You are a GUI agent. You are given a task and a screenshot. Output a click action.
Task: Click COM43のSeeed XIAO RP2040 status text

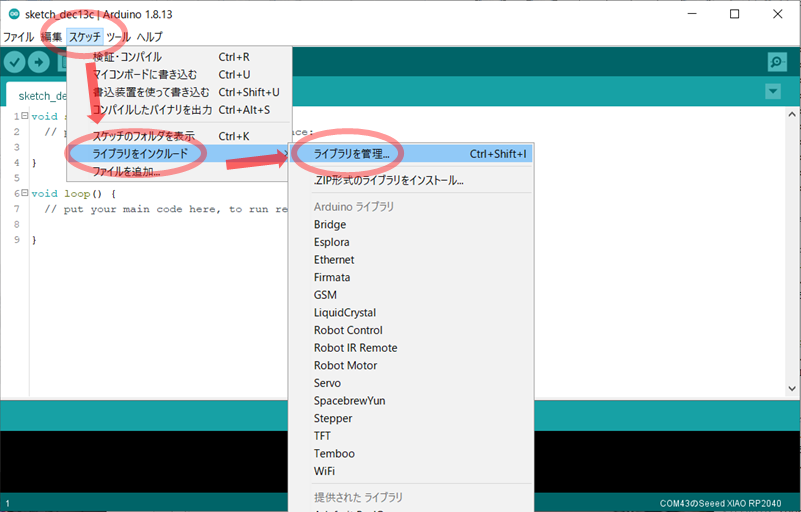pos(720,503)
